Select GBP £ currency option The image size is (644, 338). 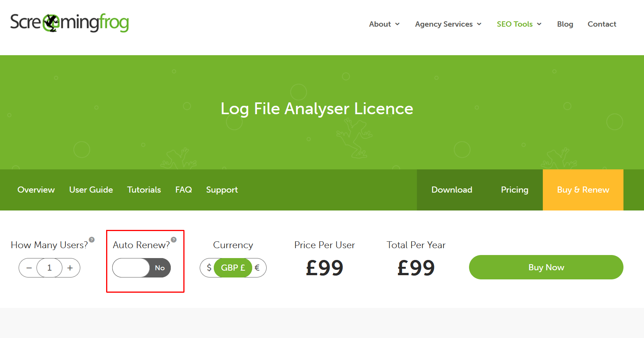pyautogui.click(x=233, y=268)
